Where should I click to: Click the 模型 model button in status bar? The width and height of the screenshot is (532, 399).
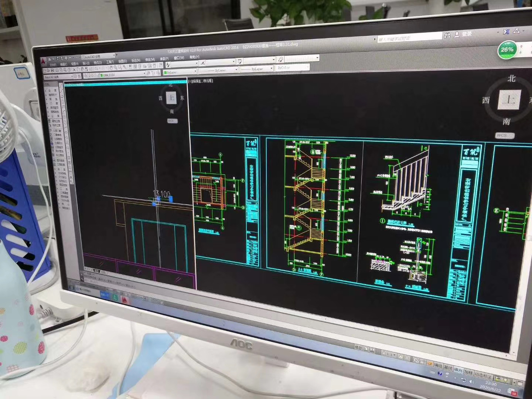coord(358,347)
